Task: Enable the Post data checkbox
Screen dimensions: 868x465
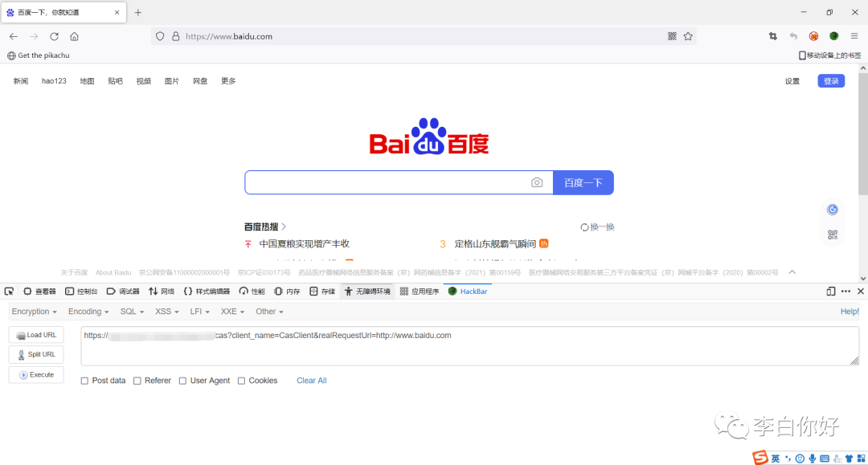Action: [x=84, y=381]
